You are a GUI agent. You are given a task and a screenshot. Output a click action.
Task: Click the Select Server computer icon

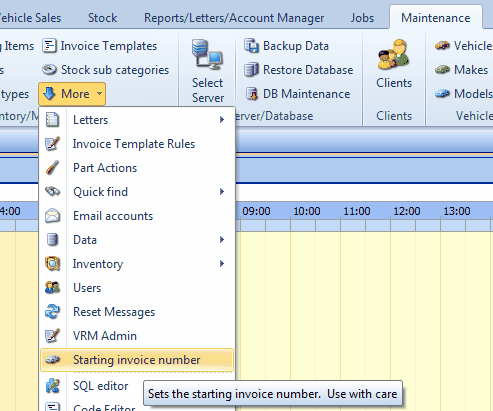(x=207, y=54)
